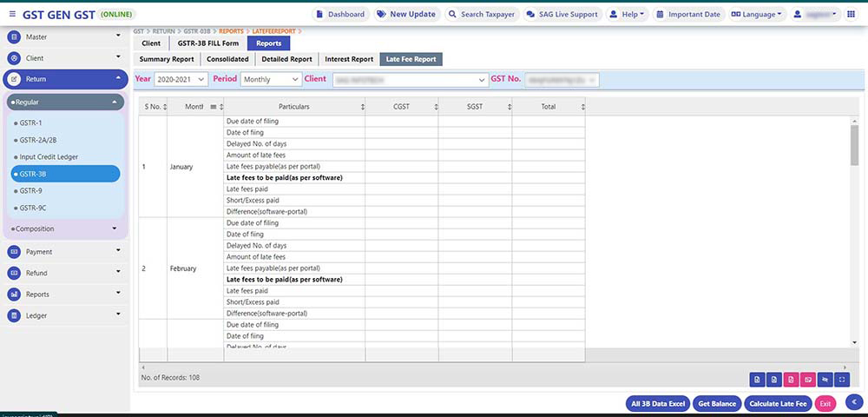
Task: Click the apps grid icon in top bar
Action: coord(851,15)
